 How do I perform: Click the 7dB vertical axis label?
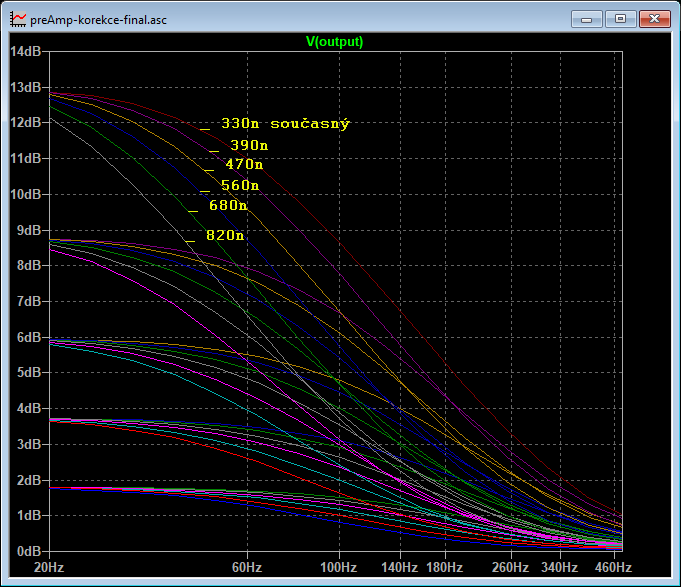click(29, 301)
